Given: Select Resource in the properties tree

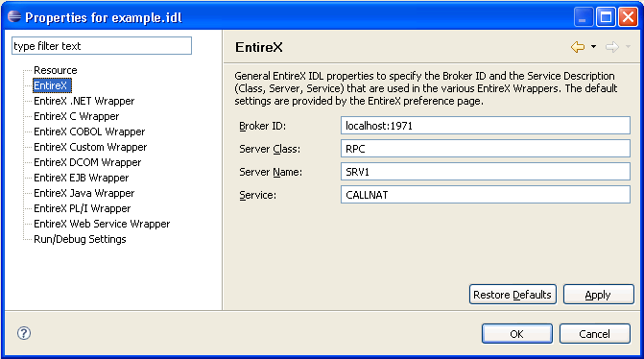Looking at the screenshot, I should (x=56, y=70).
